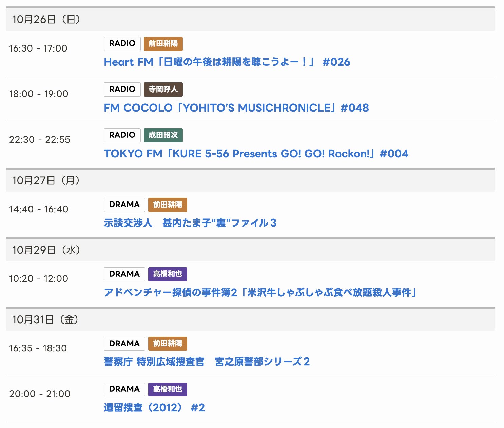This screenshot has width=504, height=428.
Task: Click the 10月27日(月) date header
Action: (46, 180)
